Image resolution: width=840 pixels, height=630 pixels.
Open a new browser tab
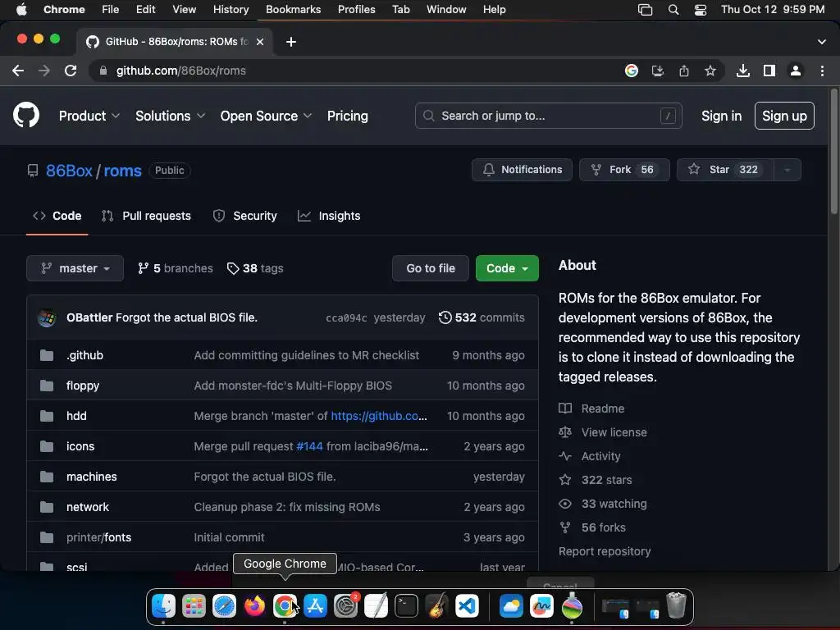pyautogui.click(x=291, y=42)
